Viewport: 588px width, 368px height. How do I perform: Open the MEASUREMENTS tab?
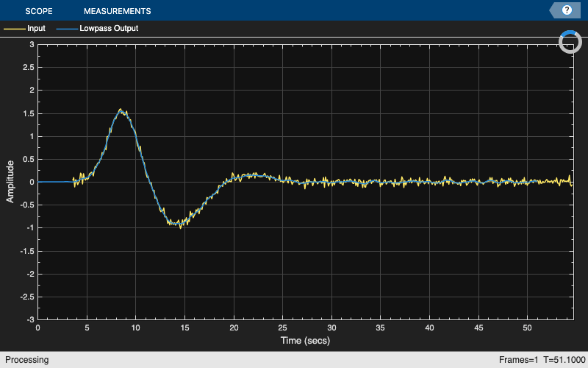[118, 11]
